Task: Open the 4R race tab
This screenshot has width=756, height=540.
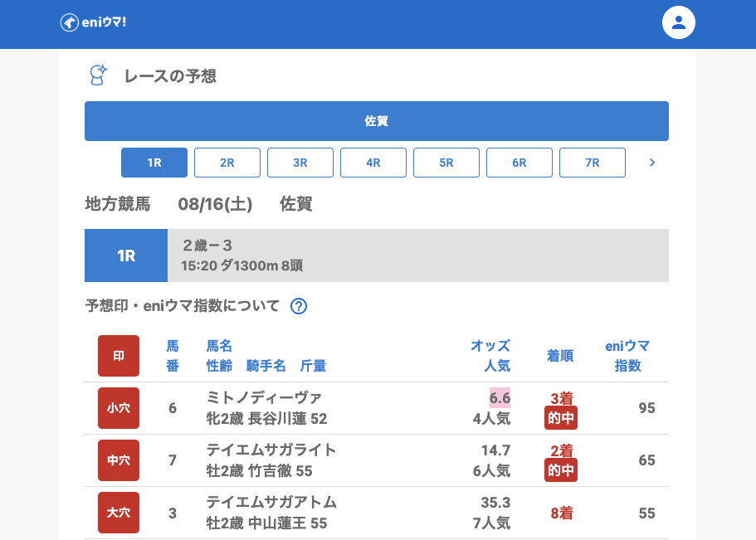Action: (x=373, y=163)
